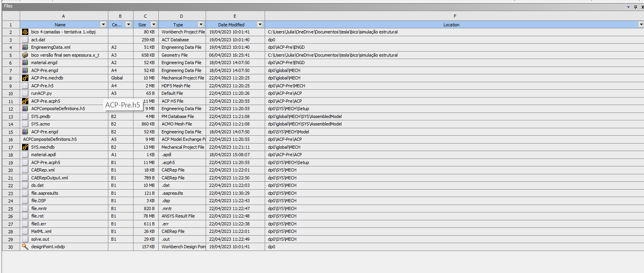Click the design point icon beside designPoint.wbdp
This screenshot has height=273, width=644.
click(25, 247)
